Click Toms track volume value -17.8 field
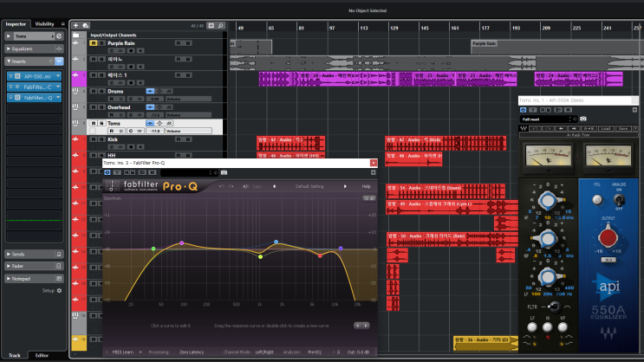Viewport: 644px width, 362px height. click(155, 131)
